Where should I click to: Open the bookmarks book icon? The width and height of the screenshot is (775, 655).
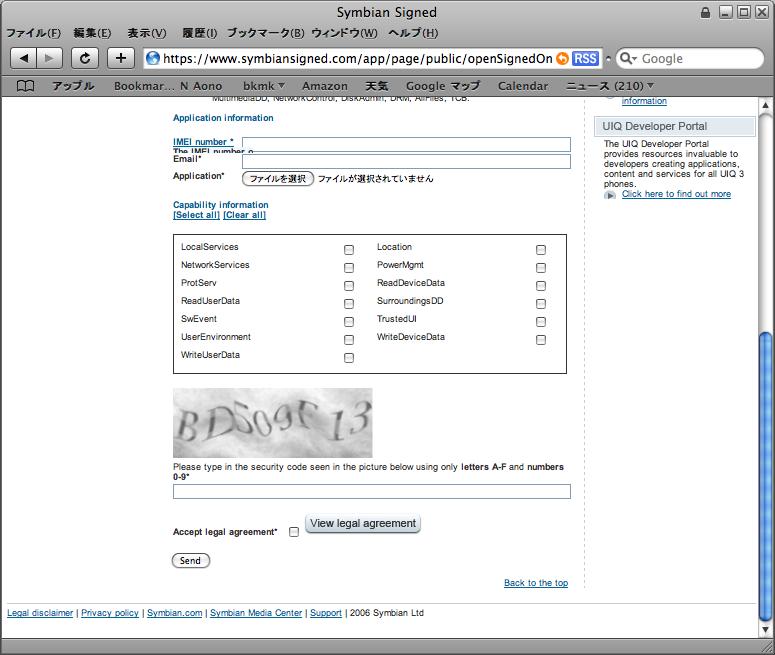coord(25,86)
